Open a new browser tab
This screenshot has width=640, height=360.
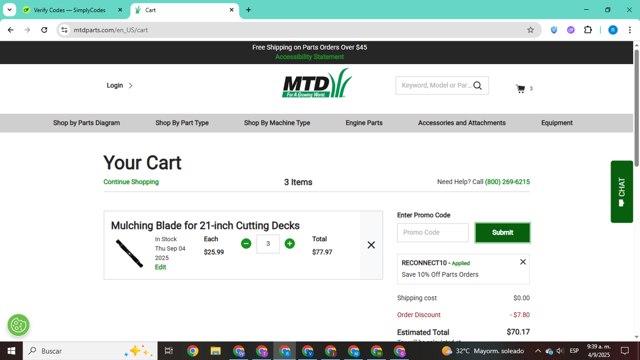(x=248, y=10)
